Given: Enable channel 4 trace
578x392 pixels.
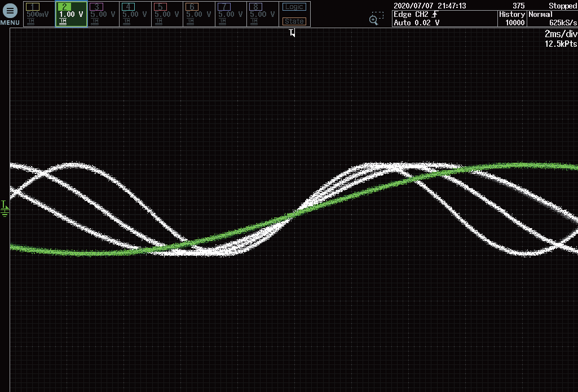Looking at the screenshot, I should point(135,14).
